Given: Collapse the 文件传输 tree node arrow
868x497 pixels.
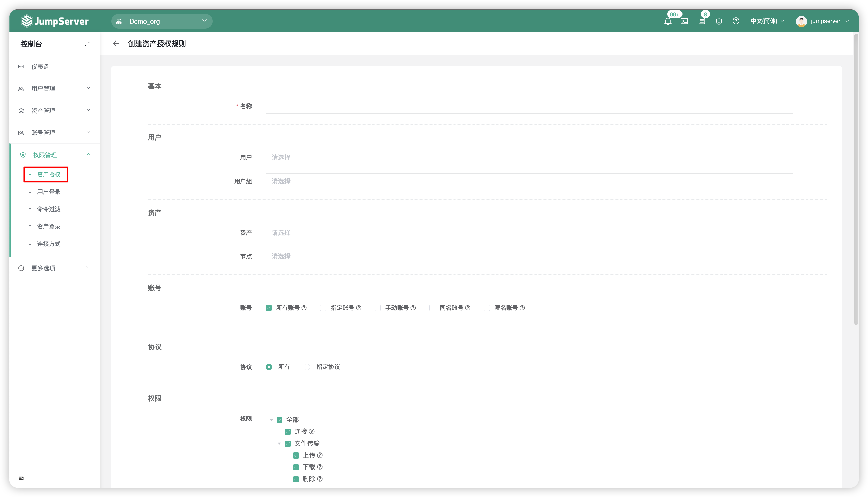Looking at the screenshot, I should tap(279, 443).
